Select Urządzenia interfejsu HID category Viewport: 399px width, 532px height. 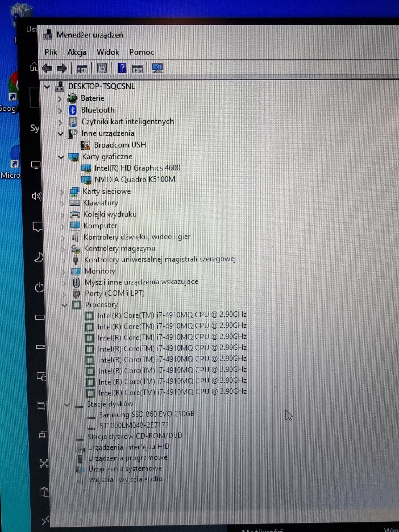129,447
